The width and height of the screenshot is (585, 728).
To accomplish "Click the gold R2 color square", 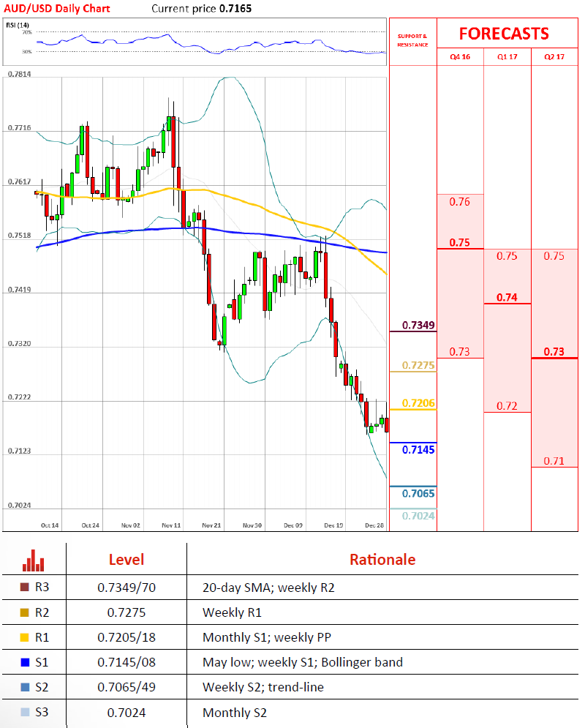I will tap(25, 612).
